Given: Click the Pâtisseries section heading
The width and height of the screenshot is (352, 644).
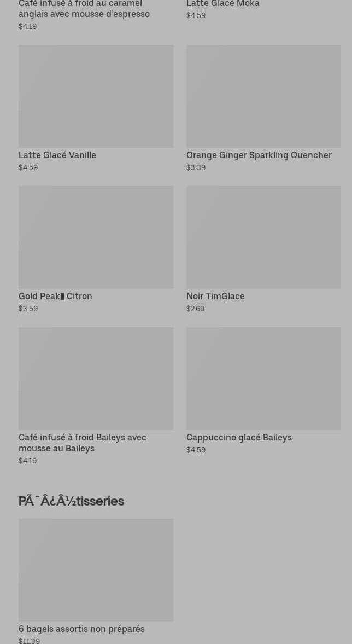Looking at the screenshot, I should click(x=71, y=501).
